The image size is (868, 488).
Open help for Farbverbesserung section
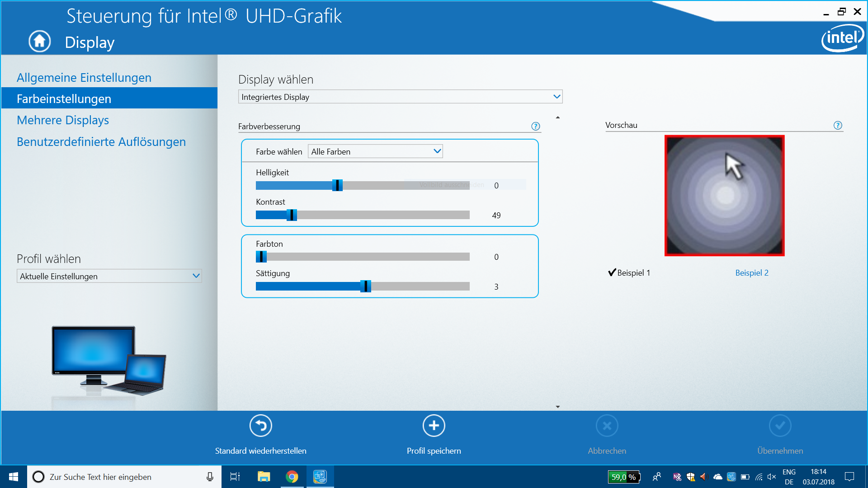click(x=536, y=127)
